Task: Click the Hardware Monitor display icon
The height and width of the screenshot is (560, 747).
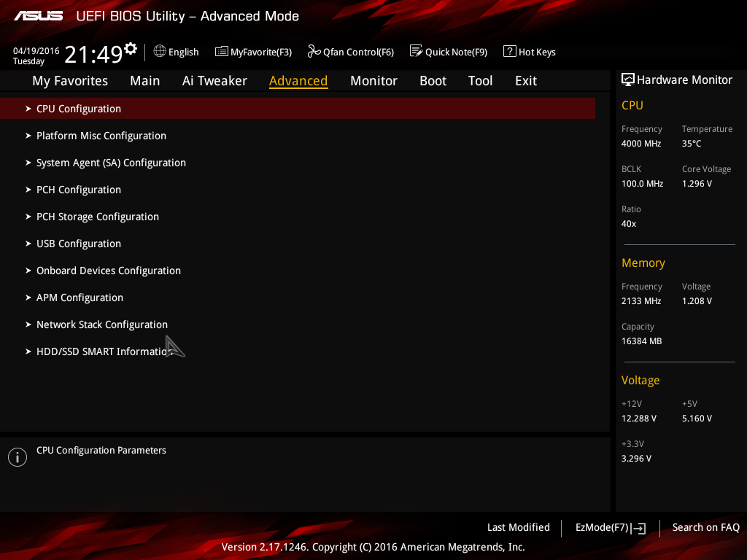Action: click(x=628, y=79)
